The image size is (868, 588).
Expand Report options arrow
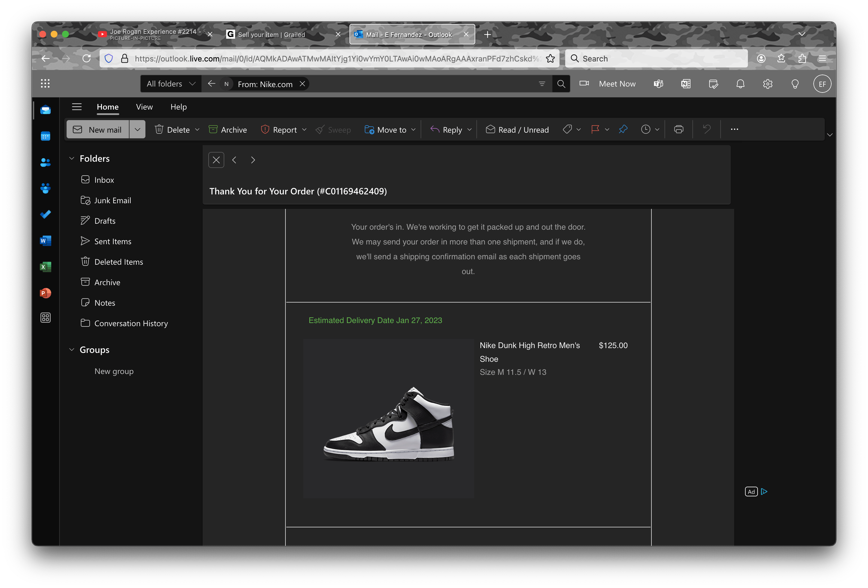(304, 129)
